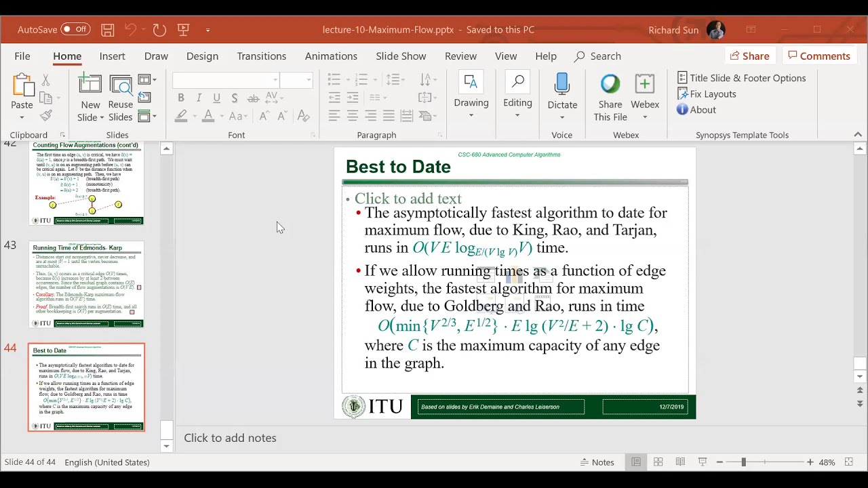The width and height of the screenshot is (868, 488).
Task: Switch to Slide Sorter view
Action: click(658, 462)
